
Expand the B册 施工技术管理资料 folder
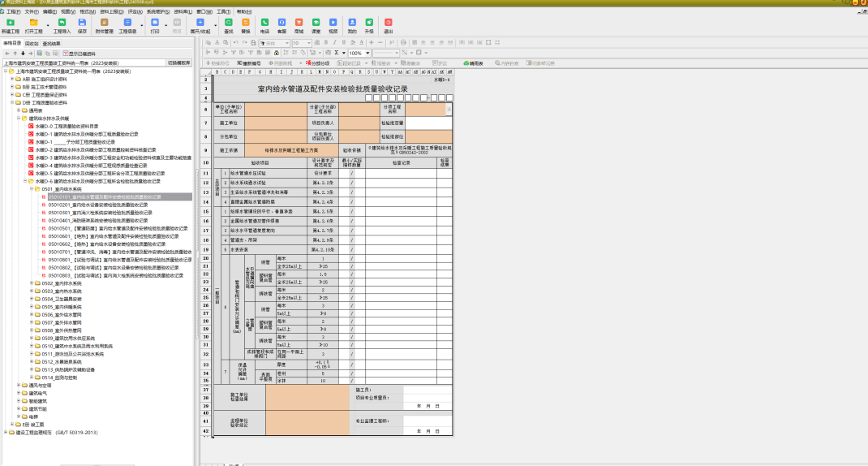tap(12, 87)
